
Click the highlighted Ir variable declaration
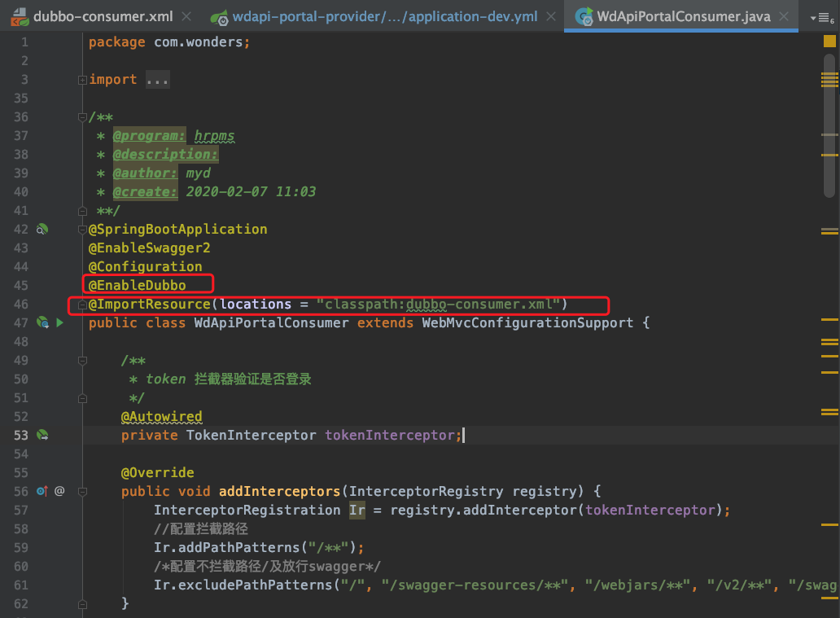pyautogui.click(x=357, y=510)
